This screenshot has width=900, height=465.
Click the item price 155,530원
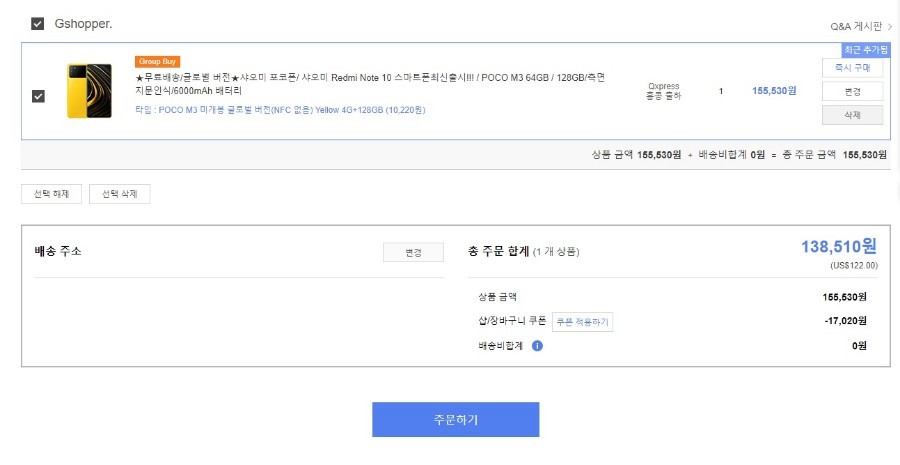[x=774, y=91]
